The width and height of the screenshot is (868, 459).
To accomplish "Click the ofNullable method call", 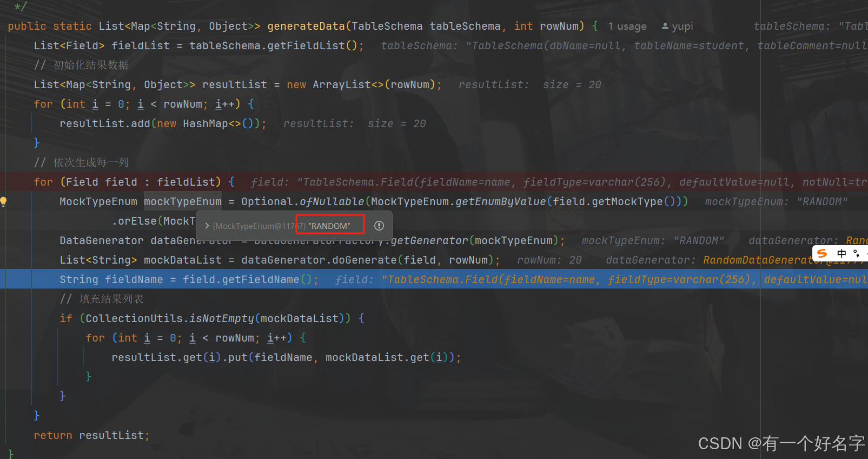I will 332,201.
